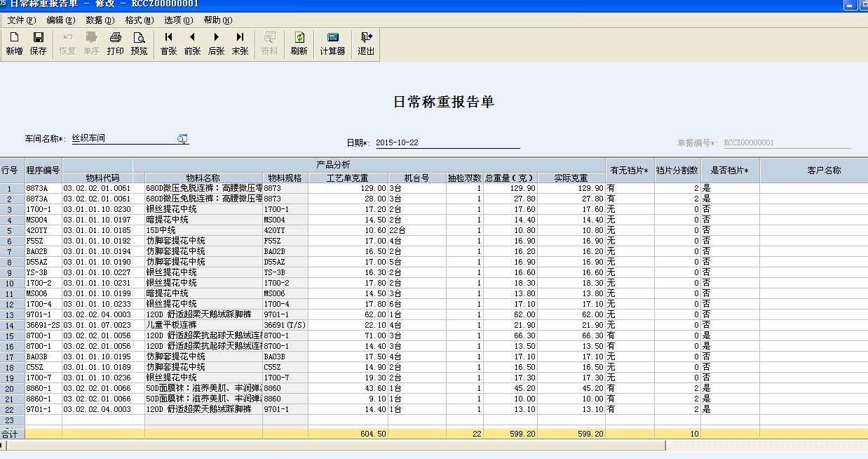Open the 选项 menu
The height and width of the screenshot is (459, 868).
178,20
